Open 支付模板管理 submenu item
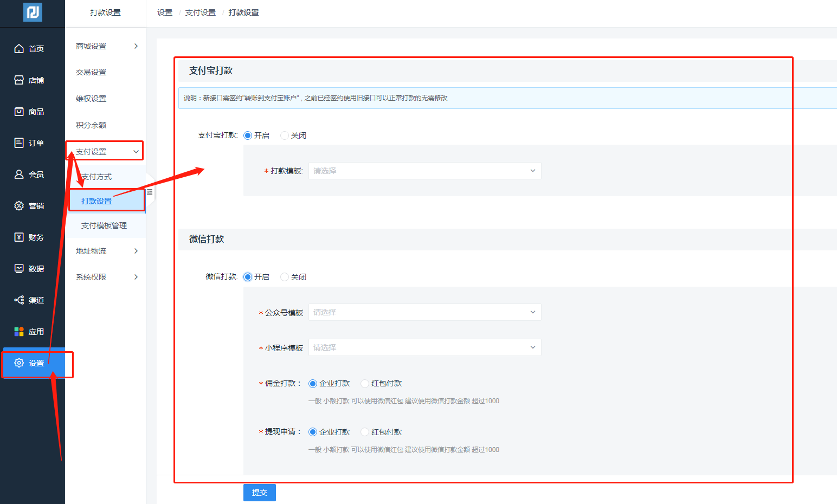Screen dimensions: 837x504 point(104,225)
